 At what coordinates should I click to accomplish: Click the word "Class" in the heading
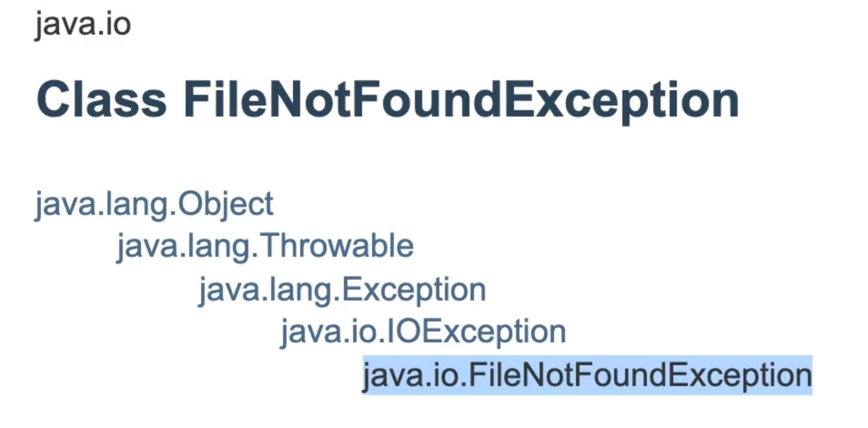click(101, 100)
